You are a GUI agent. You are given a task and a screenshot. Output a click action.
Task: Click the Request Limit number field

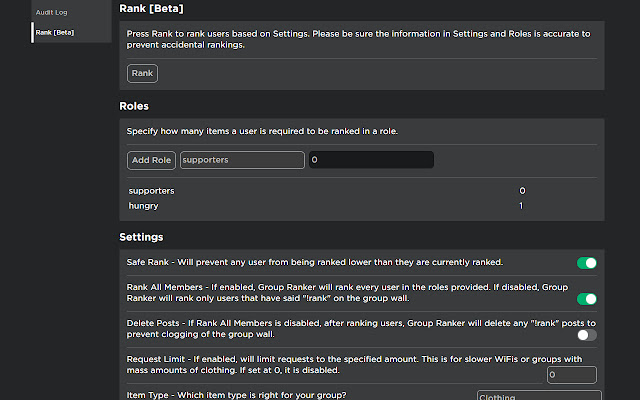(571, 375)
